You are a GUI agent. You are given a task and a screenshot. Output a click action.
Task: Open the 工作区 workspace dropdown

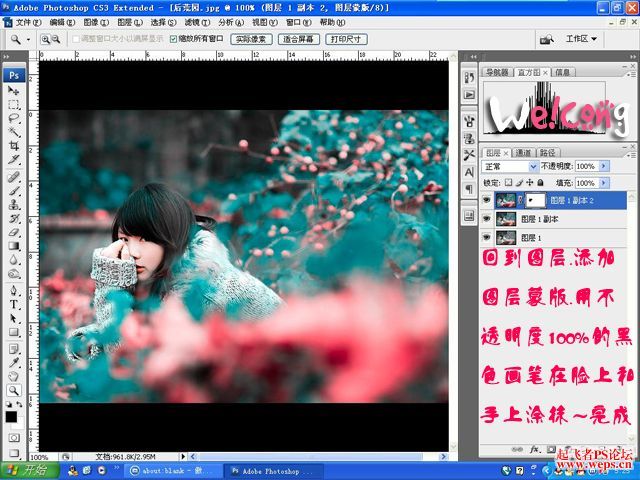pos(581,39)
